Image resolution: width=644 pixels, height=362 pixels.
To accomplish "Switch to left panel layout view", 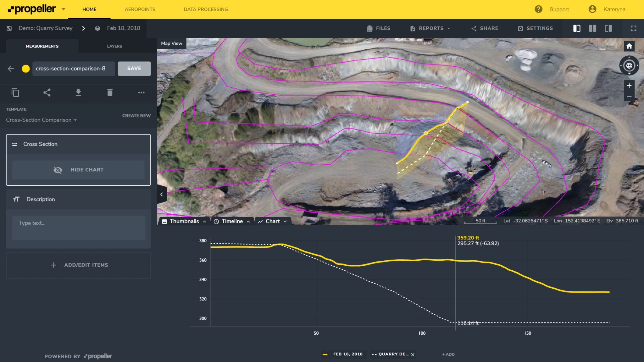I will tap(576, 28).
